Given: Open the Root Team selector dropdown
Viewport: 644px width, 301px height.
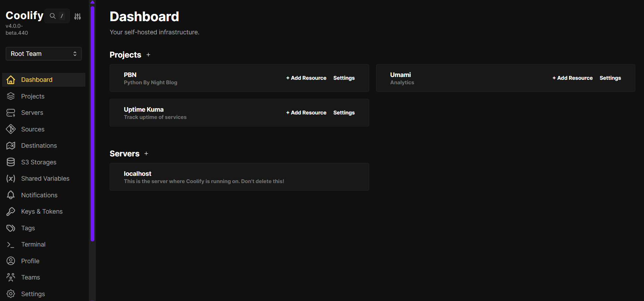Looking at the screenshot, I should pyautogui.click(x=44, y=54).
